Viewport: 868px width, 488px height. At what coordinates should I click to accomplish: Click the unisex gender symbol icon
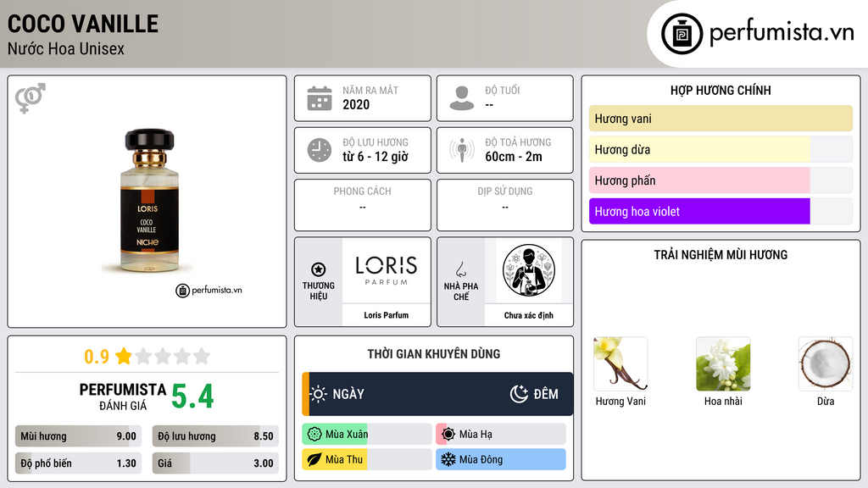31,98
